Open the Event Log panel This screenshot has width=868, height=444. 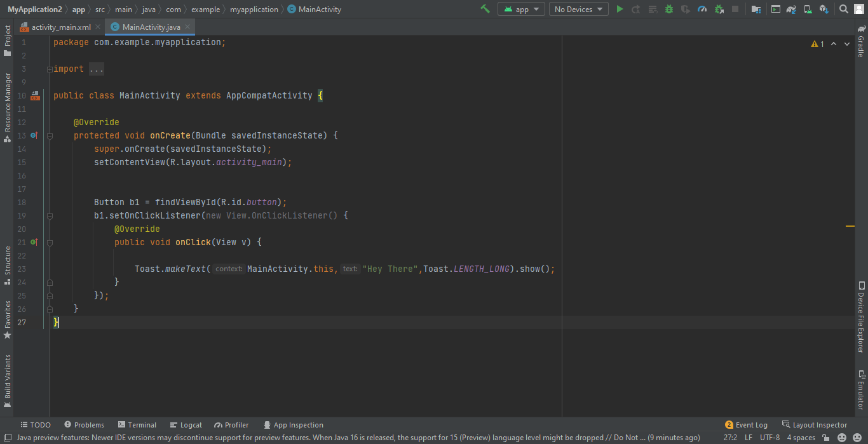coord(747,425)
